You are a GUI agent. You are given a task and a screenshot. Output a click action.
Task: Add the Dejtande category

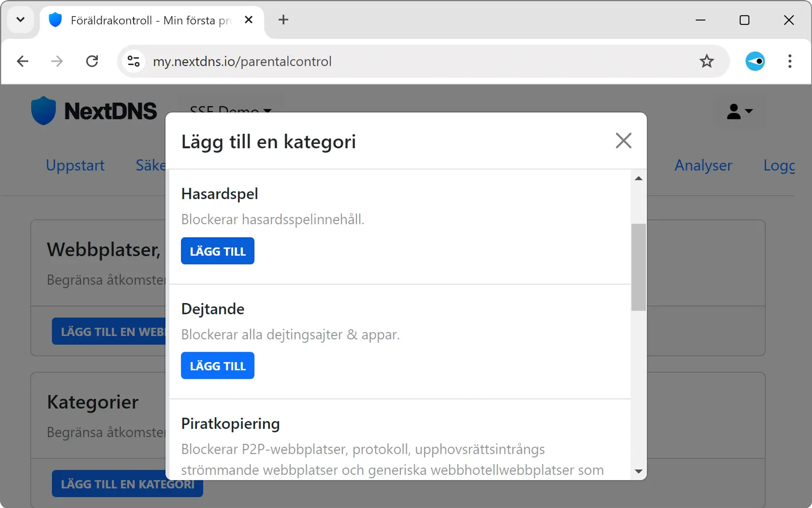click(218, 366)
